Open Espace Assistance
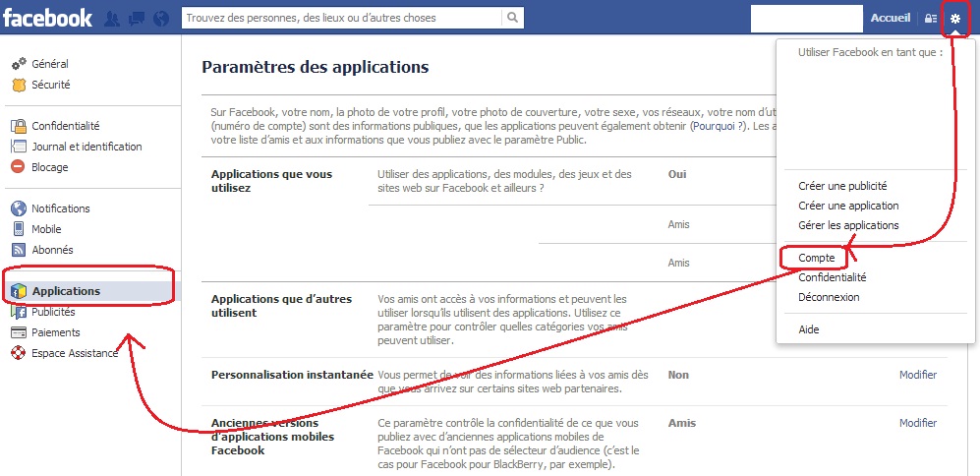980x476 pixels. [x=75, y=353]
